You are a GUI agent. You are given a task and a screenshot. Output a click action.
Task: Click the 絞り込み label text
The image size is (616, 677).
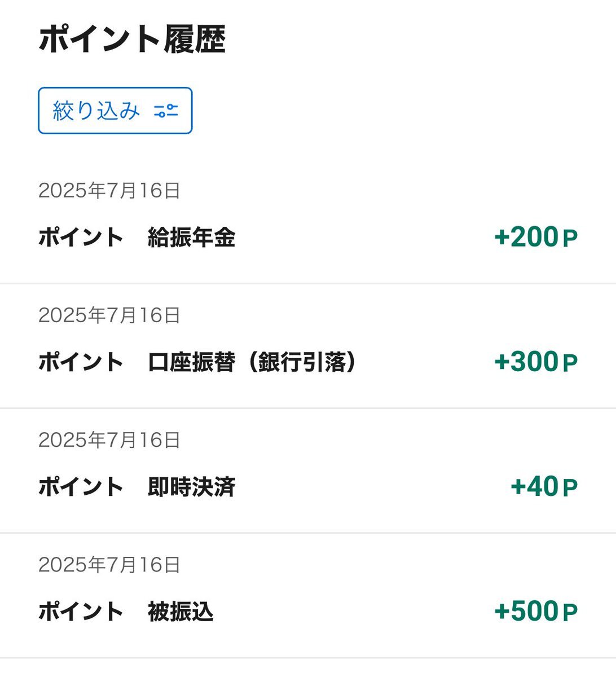point(96,111)
